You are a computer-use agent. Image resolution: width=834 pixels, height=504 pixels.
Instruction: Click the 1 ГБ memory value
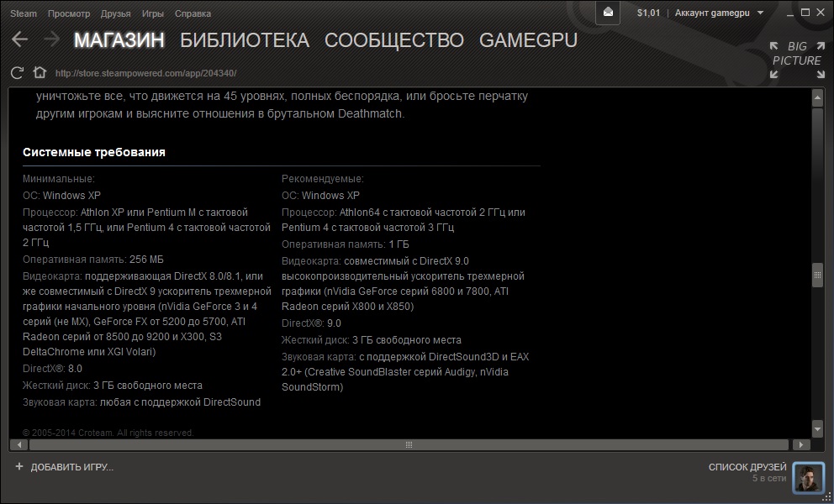click(x=399, y=244)
